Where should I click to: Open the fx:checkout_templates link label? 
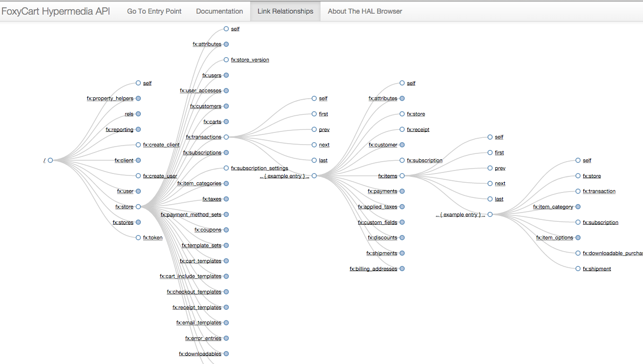pos(194,292)
